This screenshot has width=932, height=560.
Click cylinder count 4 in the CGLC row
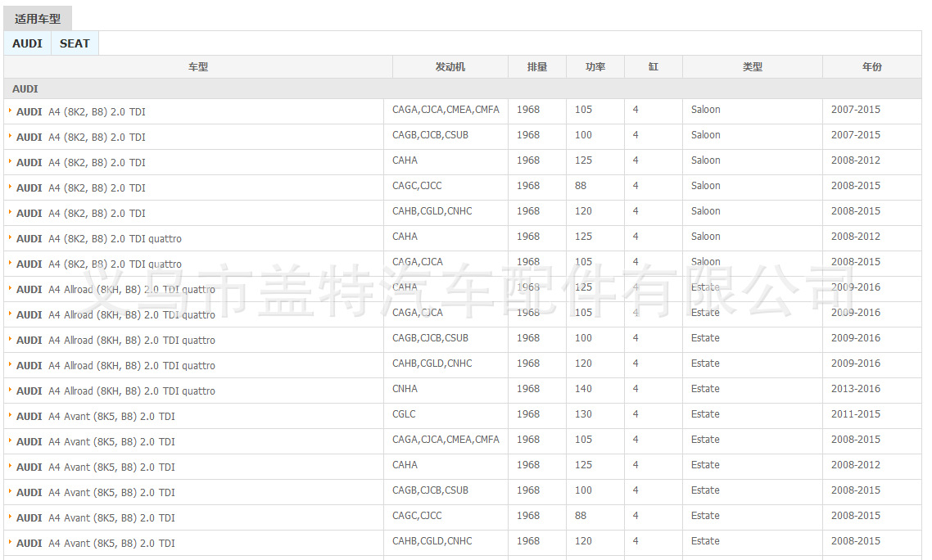point(636,414)
